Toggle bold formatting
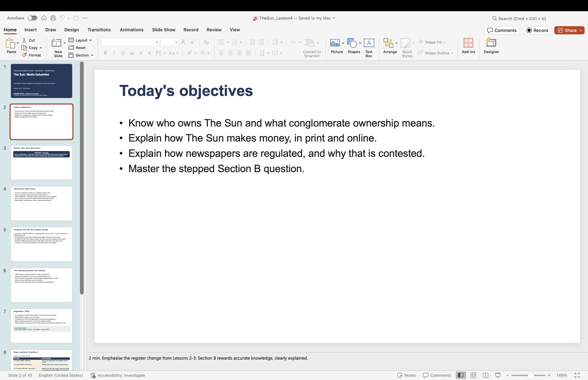The height and width of the screenshot is (380, 588). click(x=105, y=53)
